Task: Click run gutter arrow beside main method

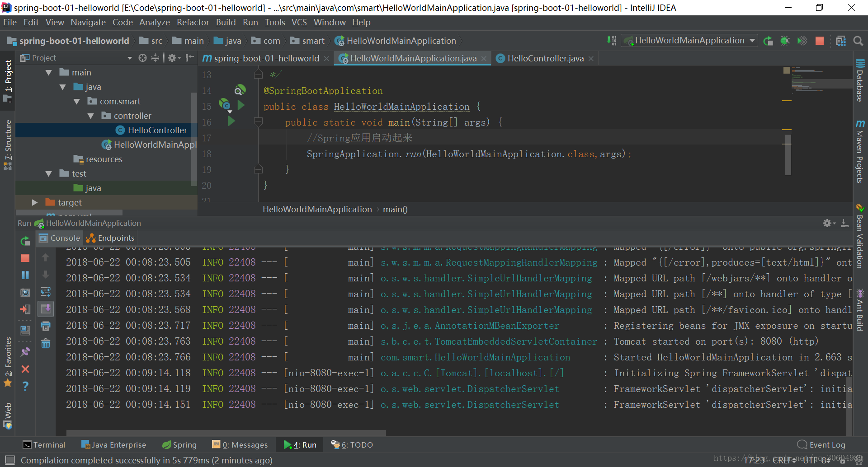Action: click(231, 121)
